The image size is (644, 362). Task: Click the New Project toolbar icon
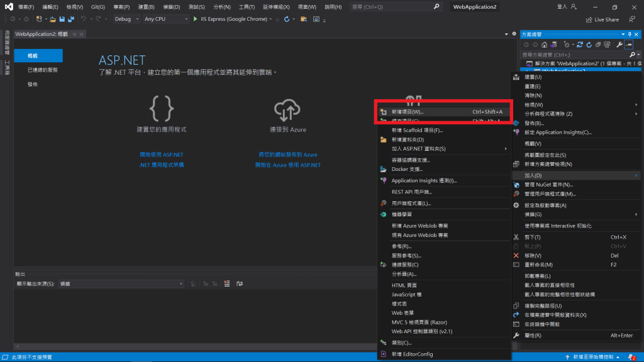click(x=39, y=19)
